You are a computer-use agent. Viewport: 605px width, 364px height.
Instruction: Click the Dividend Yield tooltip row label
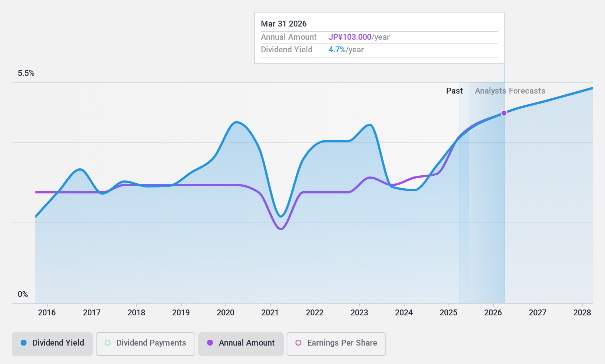[287, 50]
